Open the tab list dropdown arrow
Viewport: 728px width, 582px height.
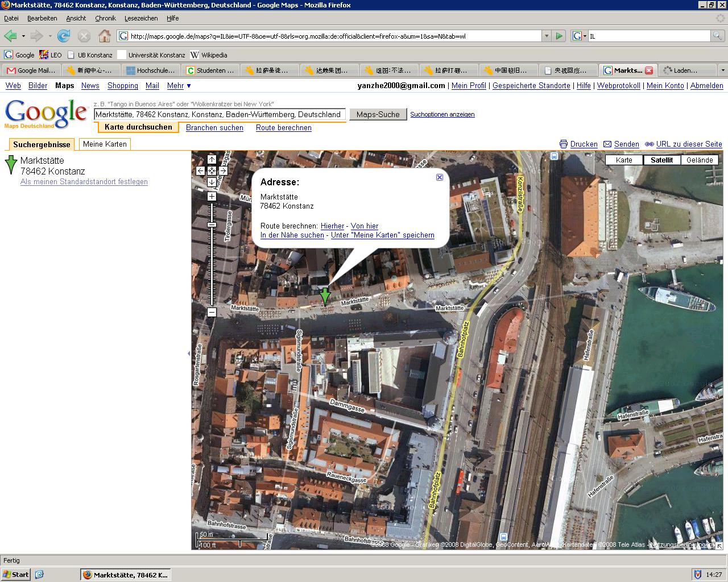pyautogui.click(x=723, y=70)
